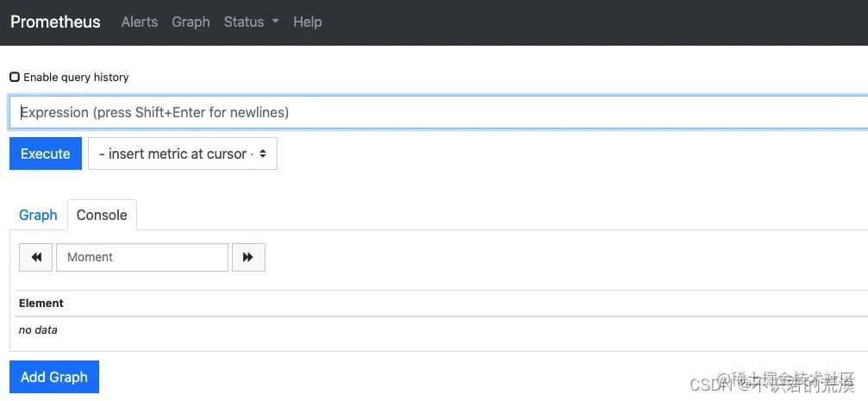Viewport: 868px width, 401px height.
Task: Click the Add Graph button
Action: 54,377
